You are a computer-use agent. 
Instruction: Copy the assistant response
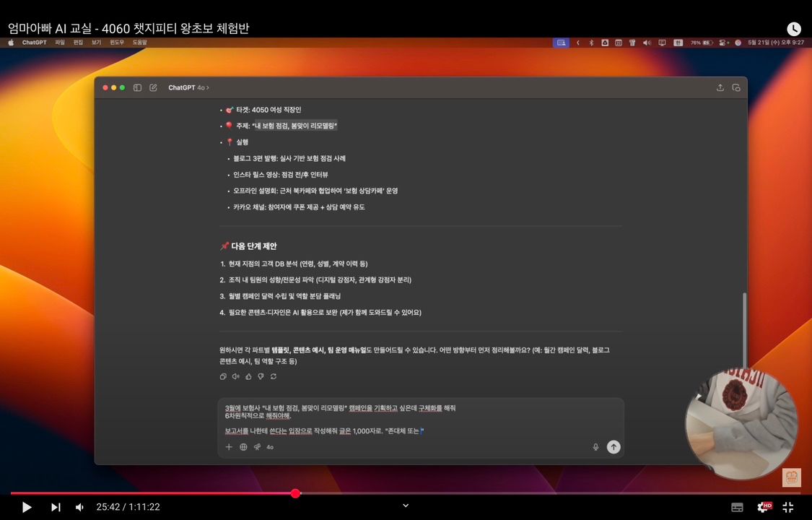tap(223, 376)
